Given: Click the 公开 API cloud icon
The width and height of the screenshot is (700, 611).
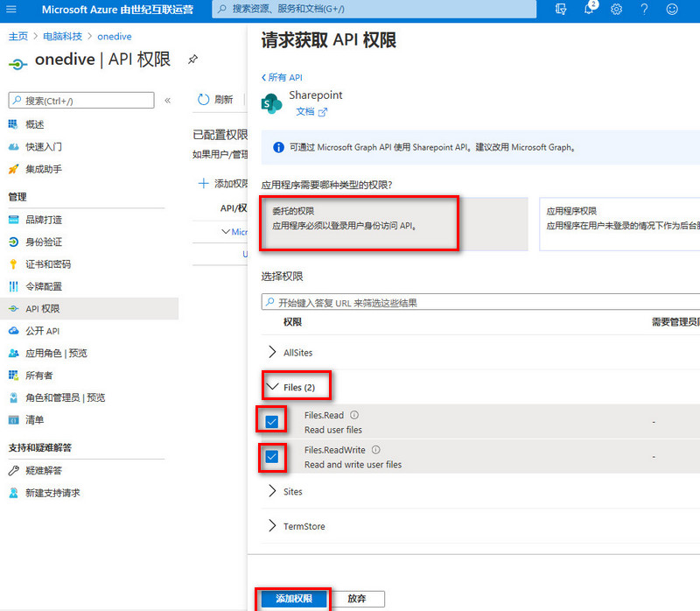Looking at the screenshot, I should click(x=13, y=331).
